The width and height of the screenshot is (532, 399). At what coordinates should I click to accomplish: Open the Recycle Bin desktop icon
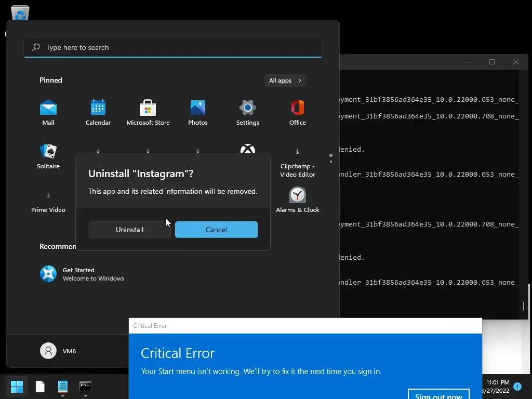(20, 13)
